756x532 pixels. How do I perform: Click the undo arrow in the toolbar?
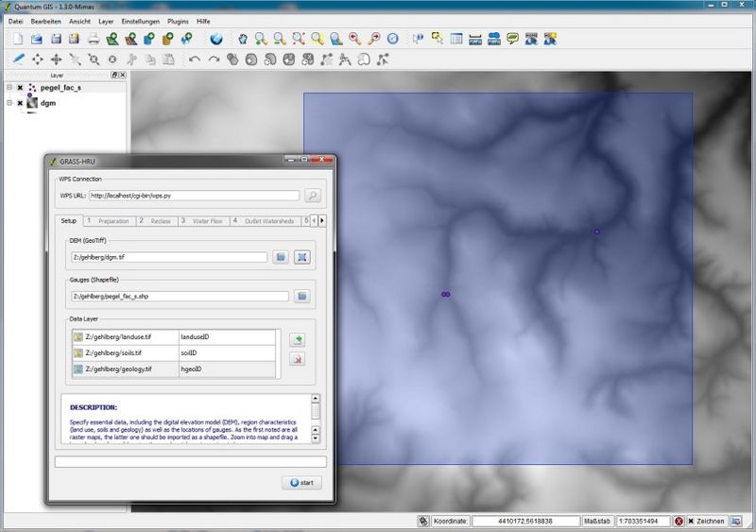tap(195, 59)
